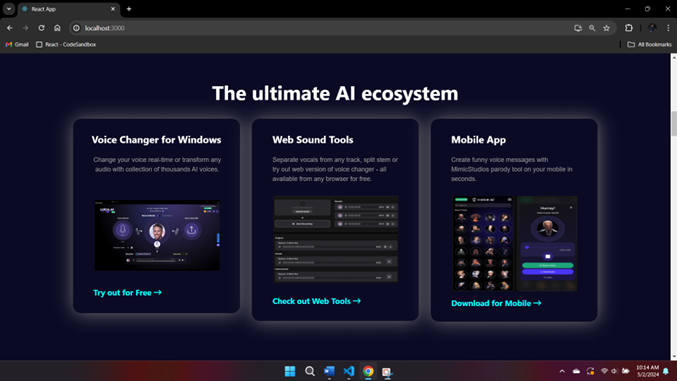The height and width of the screenshot is (381, 677).
Task: Open Chrome three-dot menu
Action: tap(668, 28)
